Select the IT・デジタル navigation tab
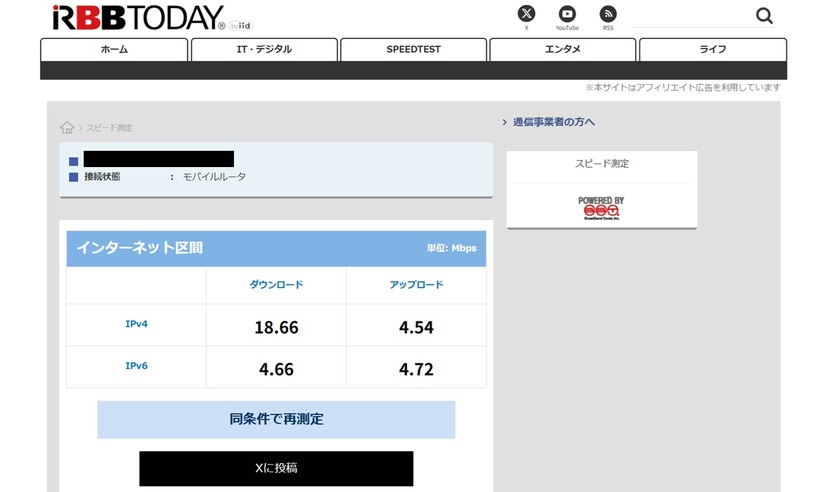The image size is (826, 492). click(264, 50)
